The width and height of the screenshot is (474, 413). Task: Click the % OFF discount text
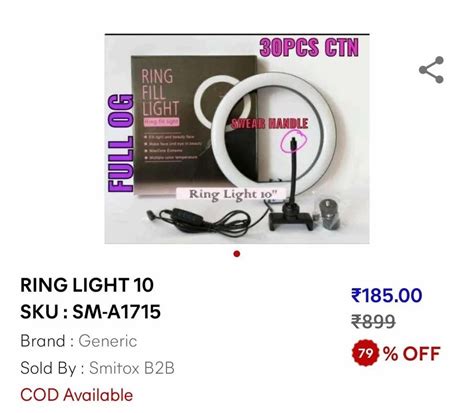click(412, 353)
